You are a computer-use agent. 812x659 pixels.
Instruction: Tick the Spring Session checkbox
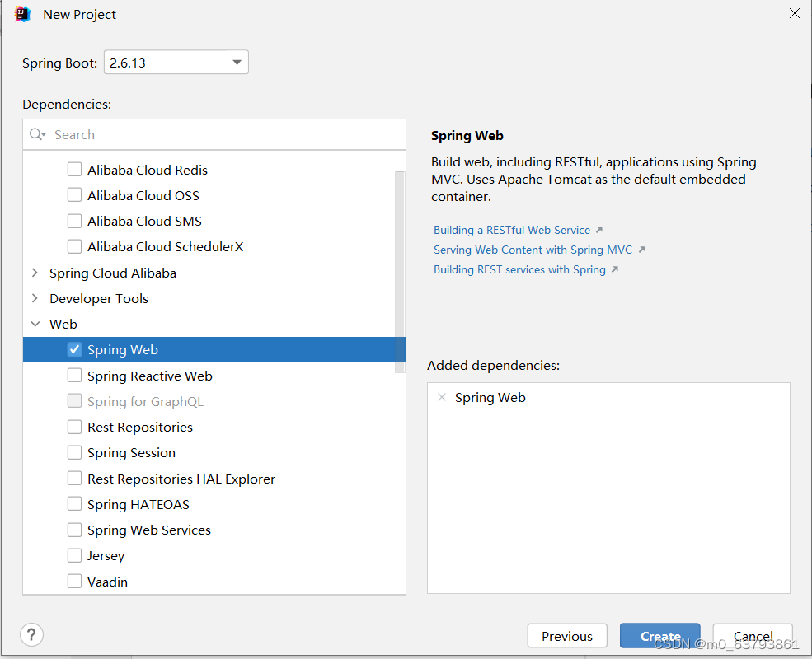coord(74,452)
